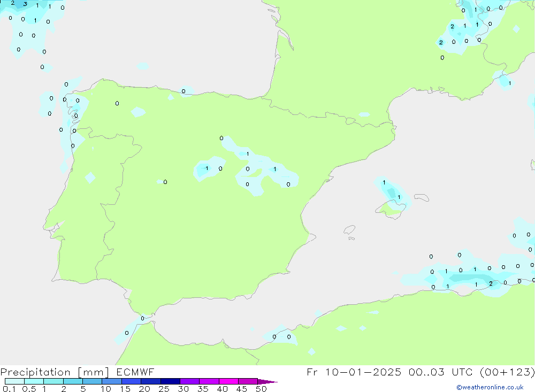Click the above-50 mm arrow legend tip

point(267,382)
